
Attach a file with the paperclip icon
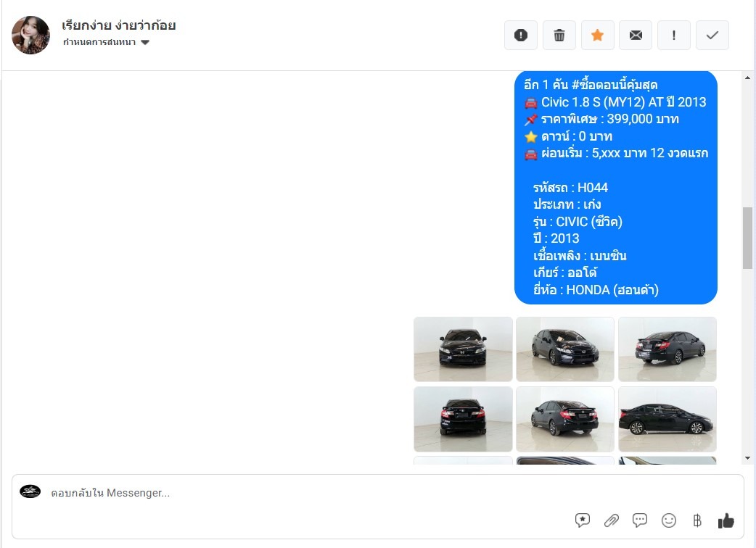point(612,520)
